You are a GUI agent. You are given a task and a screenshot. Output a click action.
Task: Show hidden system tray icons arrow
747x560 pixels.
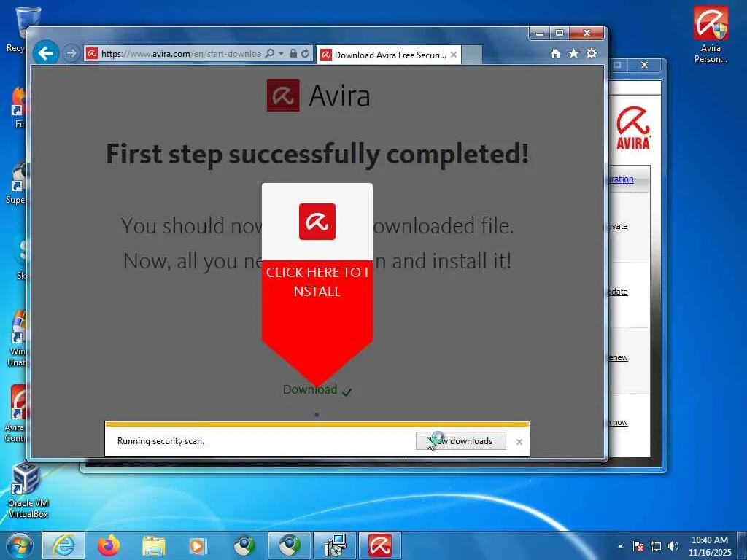click(x=620, y=546)
